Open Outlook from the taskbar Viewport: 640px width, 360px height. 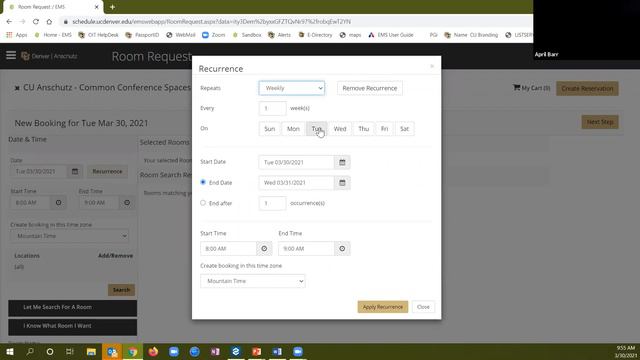click(x=112, y=351)
